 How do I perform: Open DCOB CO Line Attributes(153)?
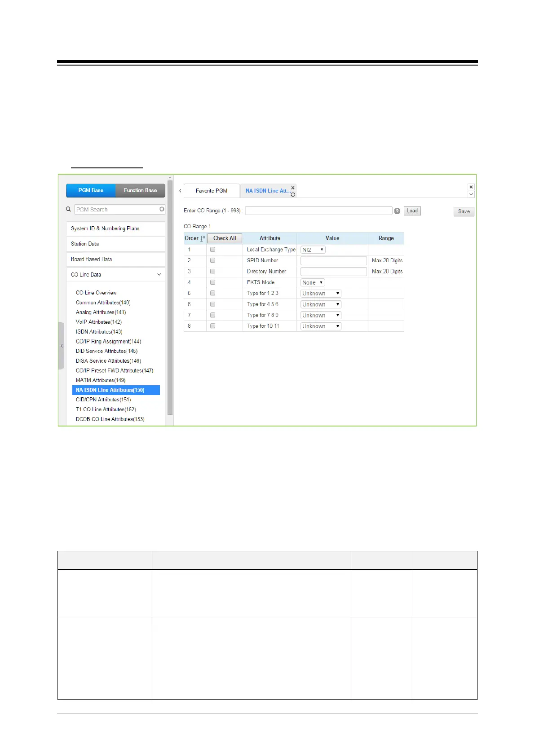coord(110,419)
